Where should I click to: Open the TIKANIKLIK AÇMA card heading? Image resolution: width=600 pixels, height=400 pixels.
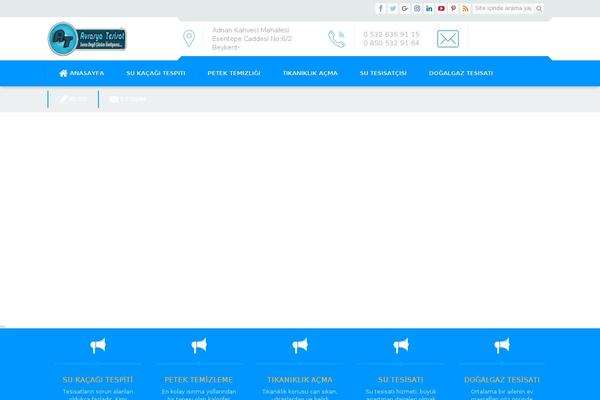pos(300,380)
